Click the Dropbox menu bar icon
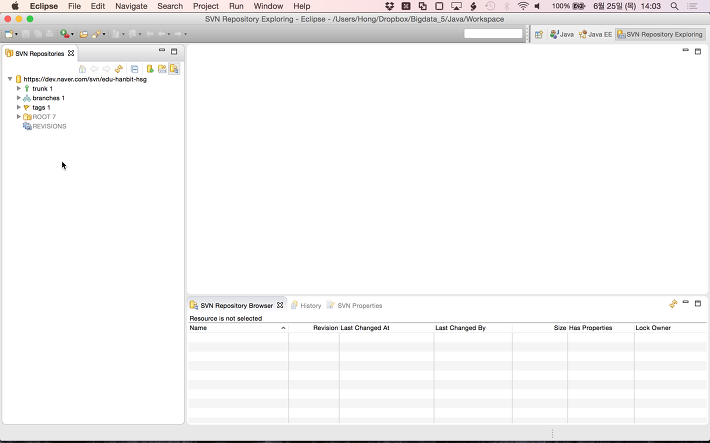710x443 pixels. click(389, 6)
